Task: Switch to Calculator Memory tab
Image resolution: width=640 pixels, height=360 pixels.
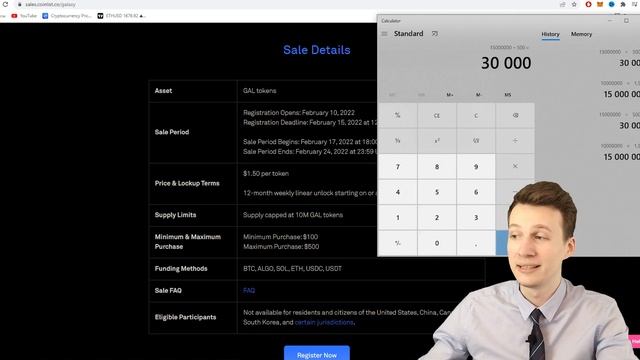Action: (x=581, y=34)
